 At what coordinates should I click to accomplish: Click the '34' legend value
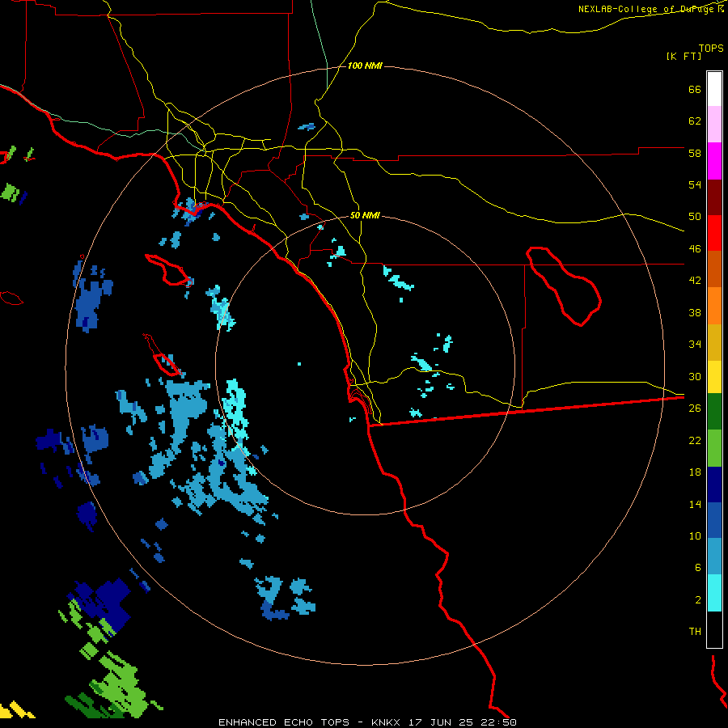(695, 344)
